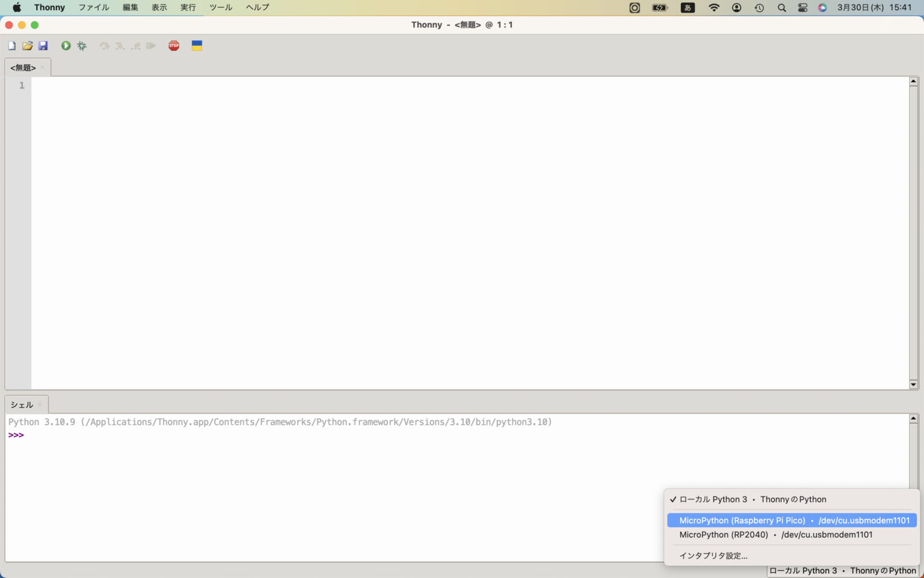
Task: Open the ツール menu
Action: point(221,8)
